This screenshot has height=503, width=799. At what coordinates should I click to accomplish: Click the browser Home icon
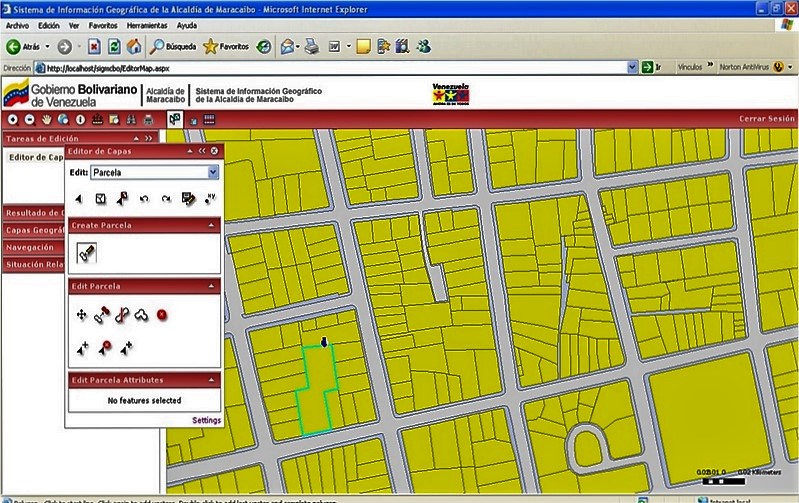coord(134,46)
